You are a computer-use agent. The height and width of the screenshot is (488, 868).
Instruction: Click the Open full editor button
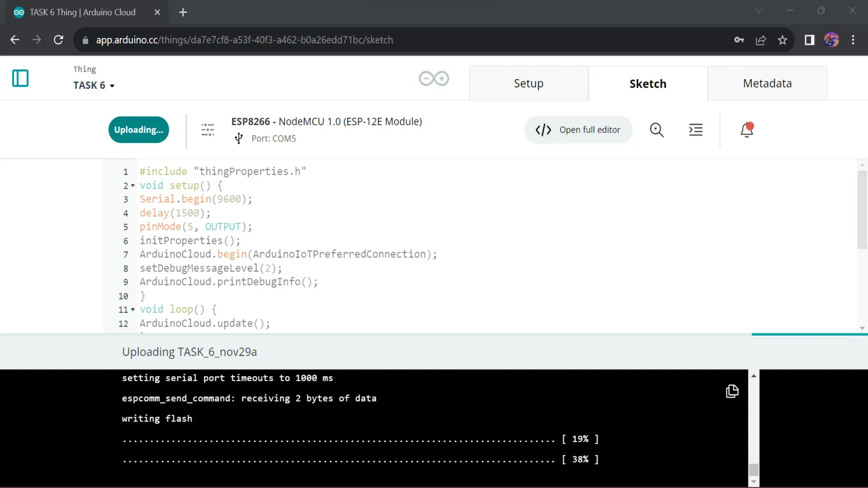(x=578, y=130)
